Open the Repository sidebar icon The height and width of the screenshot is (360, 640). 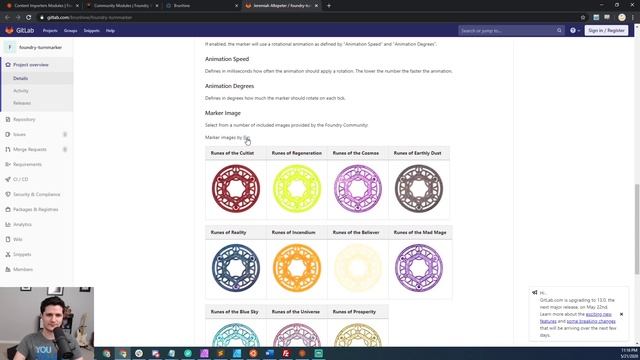pos(8,120)
